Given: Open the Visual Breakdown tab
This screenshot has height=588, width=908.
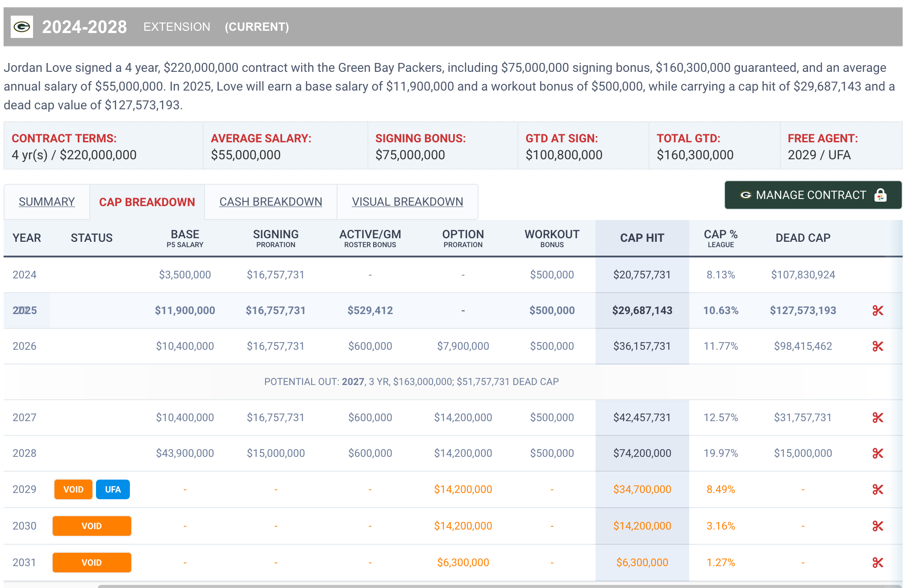Looking at the screenshot, I should pyautogui.click(x=407, y=202).
